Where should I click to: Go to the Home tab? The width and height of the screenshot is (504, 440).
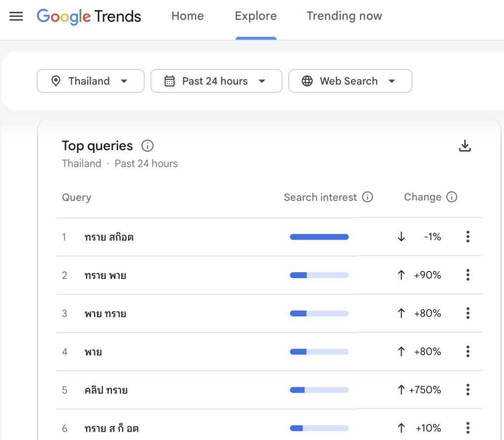pos(188,16)
